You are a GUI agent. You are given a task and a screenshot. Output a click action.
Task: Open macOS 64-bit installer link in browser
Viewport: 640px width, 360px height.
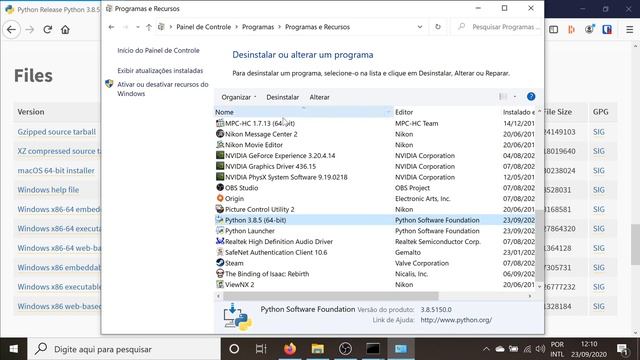point(56,171)
